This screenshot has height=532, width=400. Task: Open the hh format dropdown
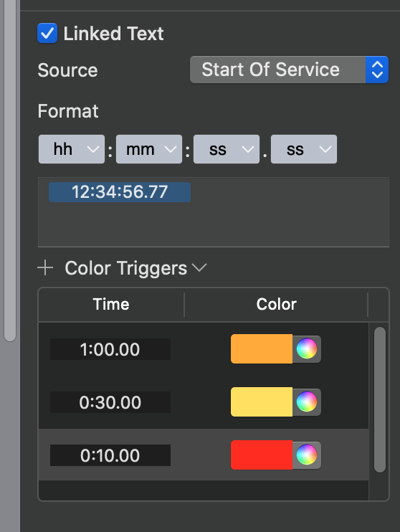[x=72, y=149]
